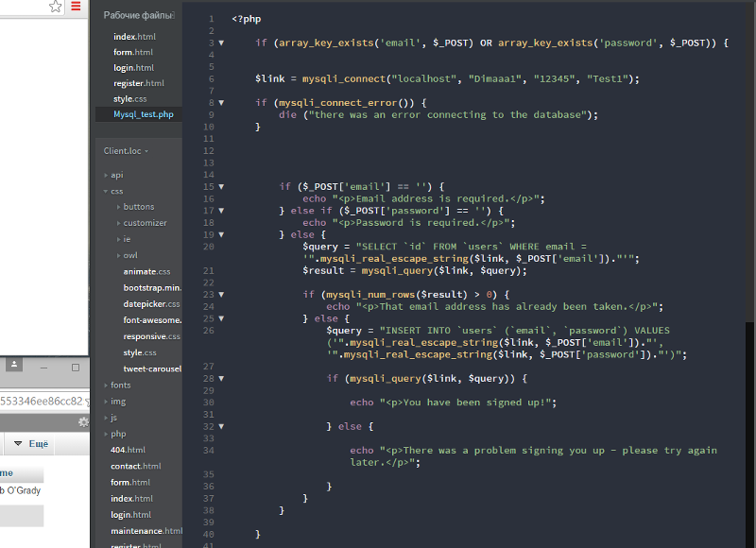
Task: Collapse code fold arrow on line 3
Action: pyautogui.click(x=221, y=43)
